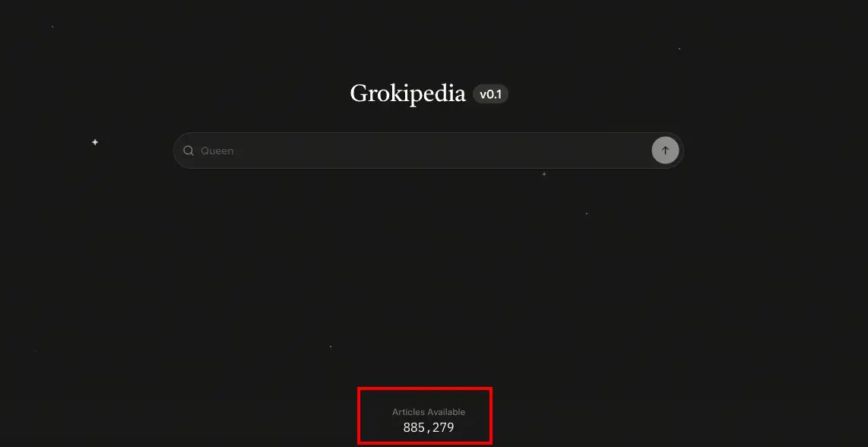Select the 885,279 article count

click(429, 427)
